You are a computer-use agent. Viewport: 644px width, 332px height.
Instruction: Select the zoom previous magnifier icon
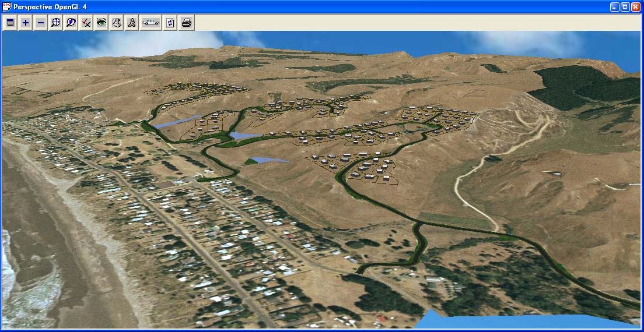coord(71,23)
